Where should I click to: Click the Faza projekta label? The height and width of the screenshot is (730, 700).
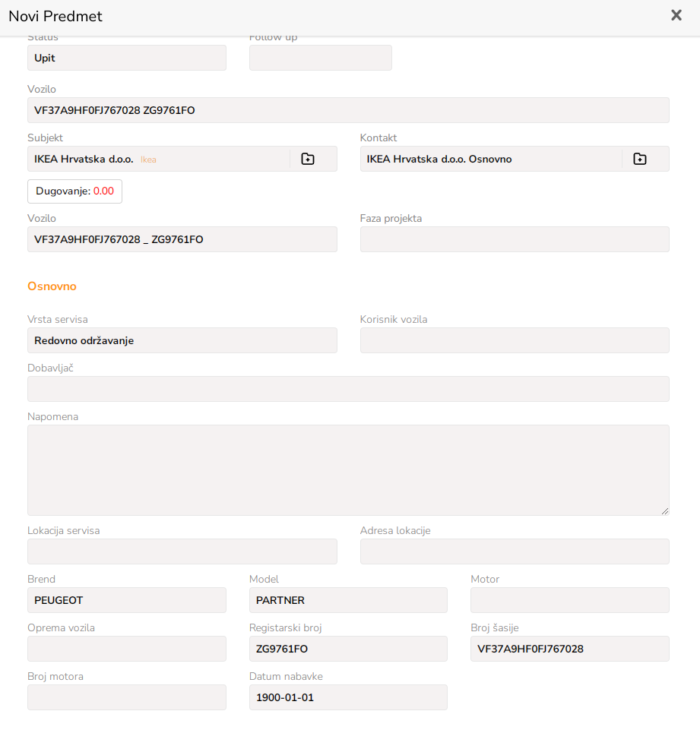(x=391, y=218)
